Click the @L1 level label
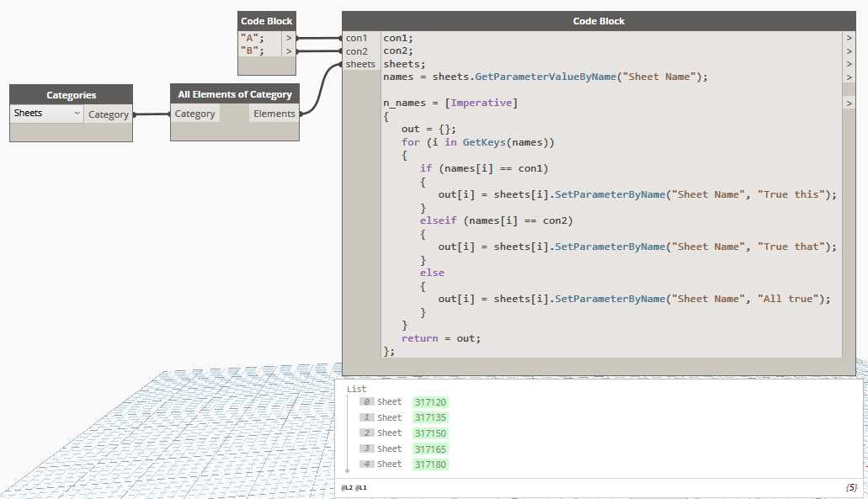This screenshot has width=868, height=499. coord(360,487)
